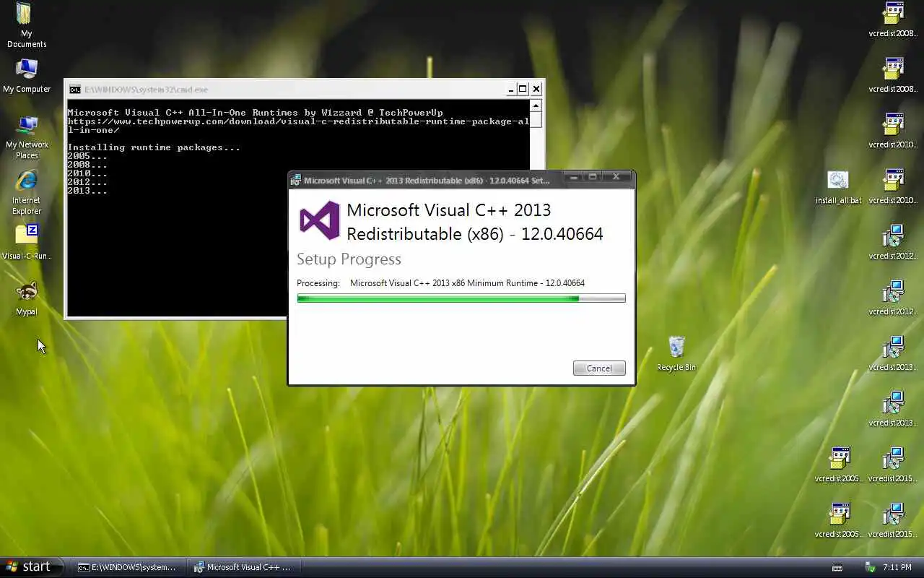Click the cmd window scrollbar up arrow

point(536,105)
